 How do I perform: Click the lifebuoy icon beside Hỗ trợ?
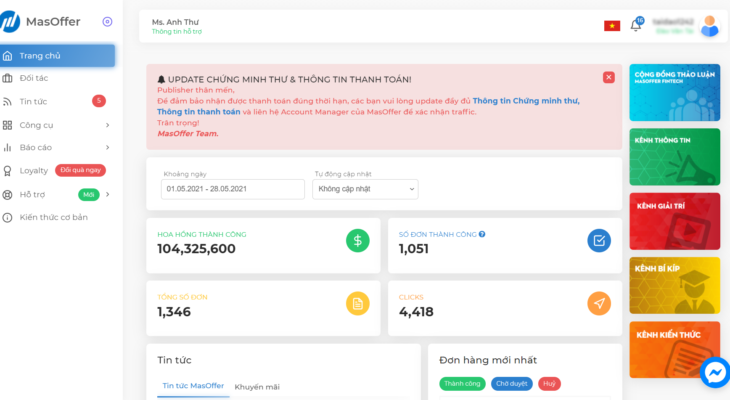(x=7, y=195)
